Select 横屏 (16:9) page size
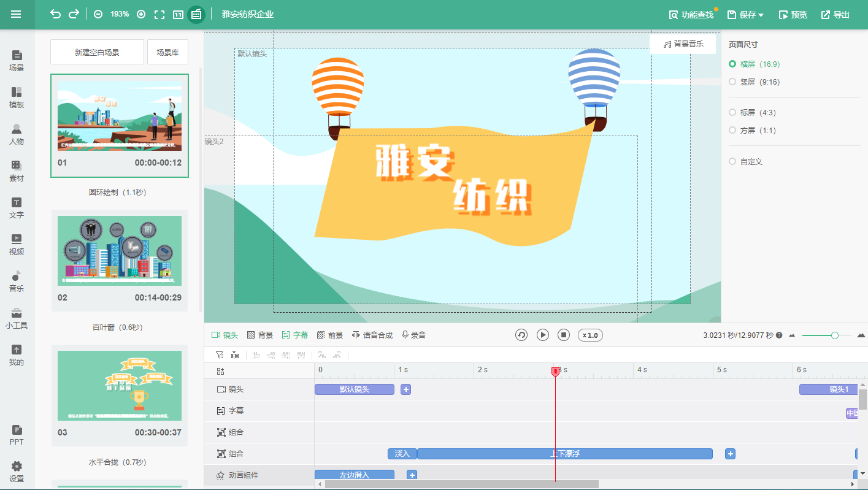This screenshot has width=868, height=490. point(755,64)
